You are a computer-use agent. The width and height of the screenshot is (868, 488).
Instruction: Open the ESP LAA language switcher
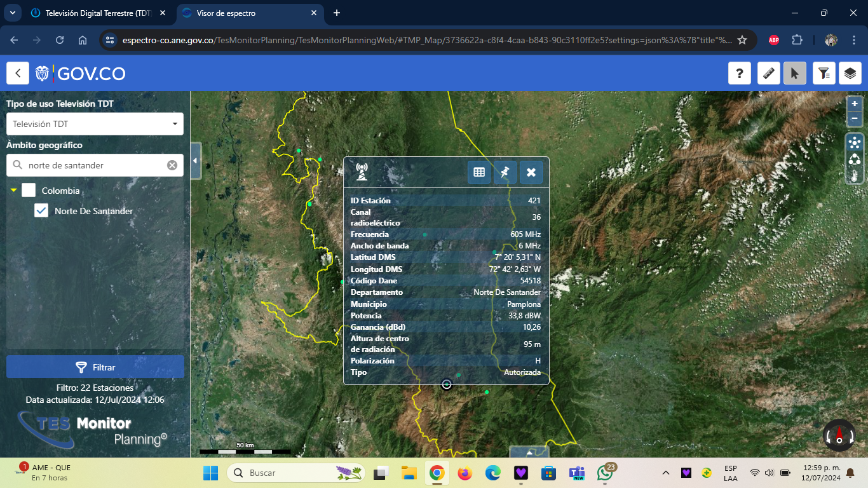point(731,473)
